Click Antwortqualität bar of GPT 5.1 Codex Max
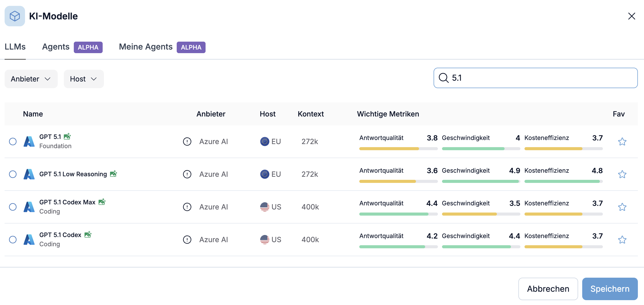 pyautogui.click(x=398, y=214)
